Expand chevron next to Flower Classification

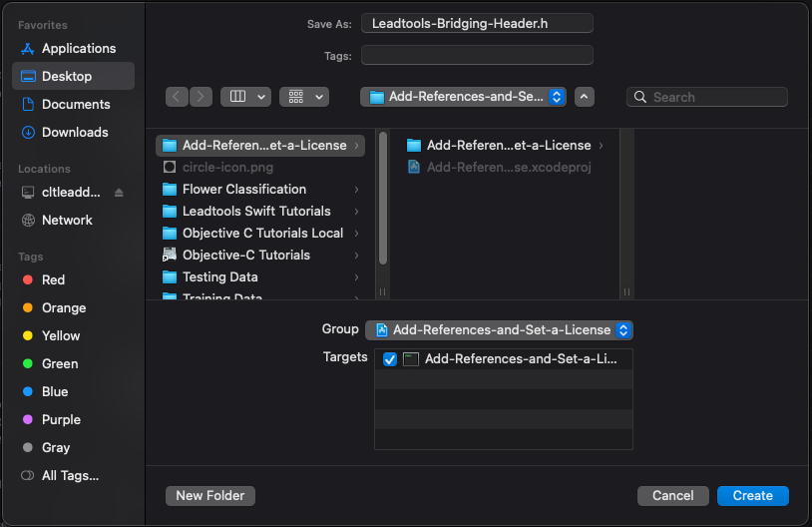pyautogui.click(x=357, y=190)
